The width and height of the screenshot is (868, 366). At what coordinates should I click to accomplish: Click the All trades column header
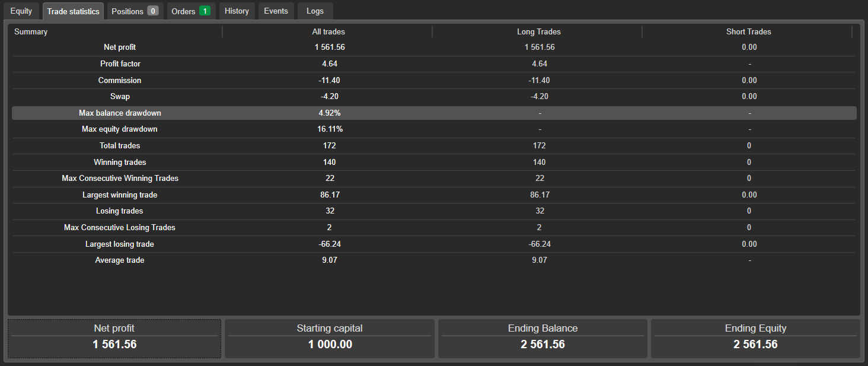tap(328, 31)
